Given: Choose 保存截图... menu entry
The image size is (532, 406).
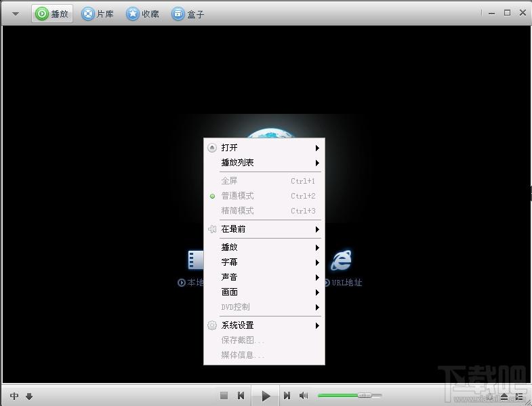Looking at the screenshot, I should [x=264, y=340].
